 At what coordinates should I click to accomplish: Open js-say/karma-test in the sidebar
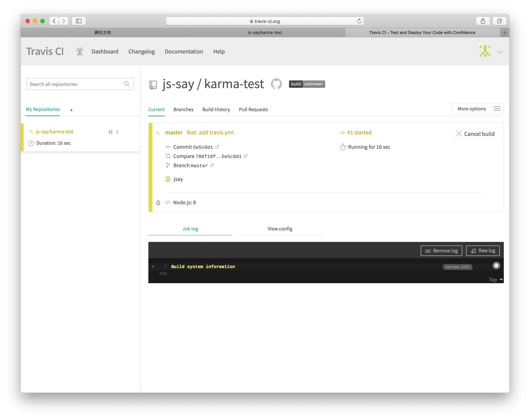55,132
